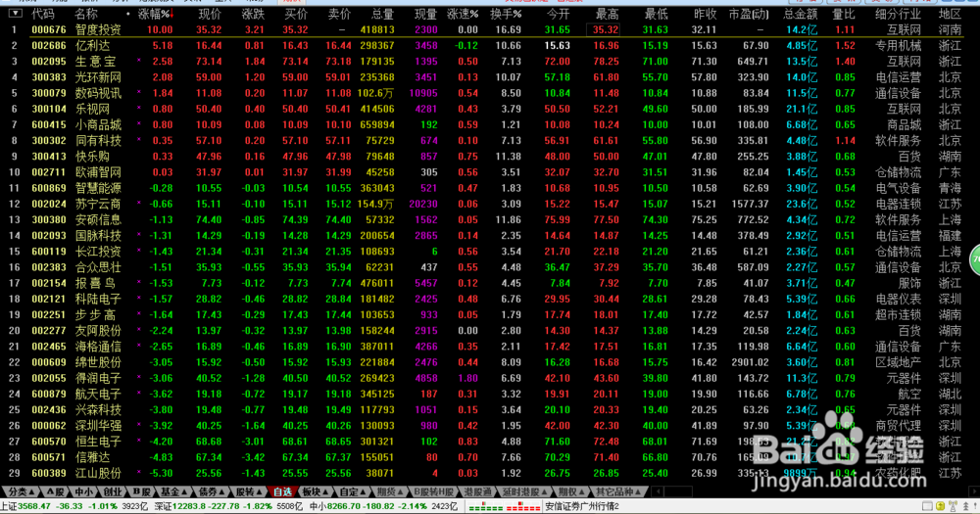Expand the 其它品种 tab menu
Viewport: 980px width, 514px height.
618,492
